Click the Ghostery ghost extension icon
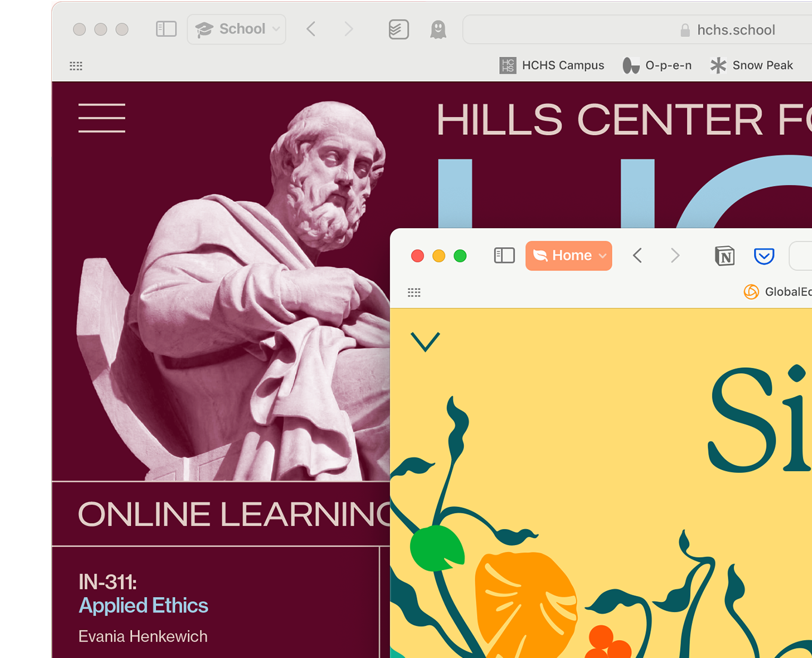 [438, 29]
